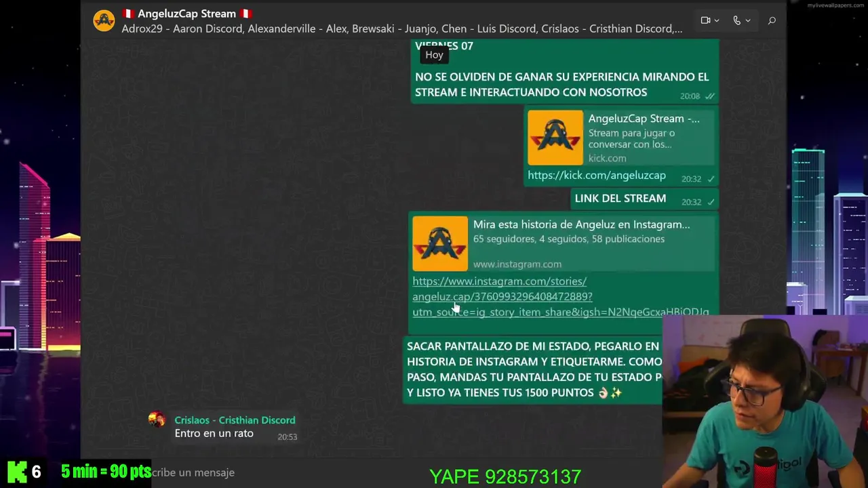Open AngeluzCap Stream group avatar
Viewport: 868px width, 488px height.
pyautogui.click(x=104, y=21)
